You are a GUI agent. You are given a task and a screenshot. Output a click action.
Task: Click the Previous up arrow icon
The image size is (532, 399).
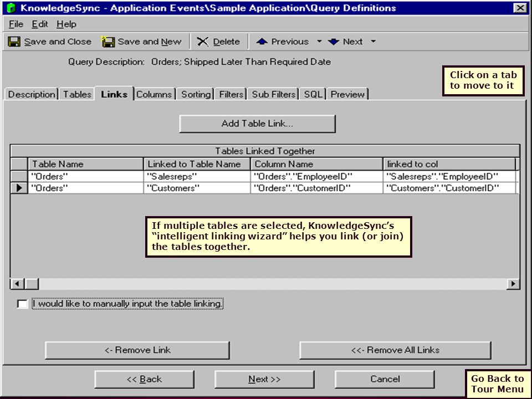click(x=262, y=42)
